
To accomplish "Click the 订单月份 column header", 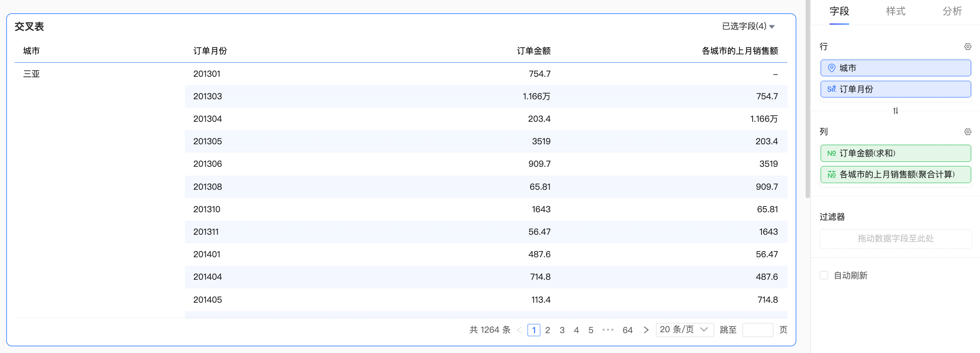I will [210, 51].
